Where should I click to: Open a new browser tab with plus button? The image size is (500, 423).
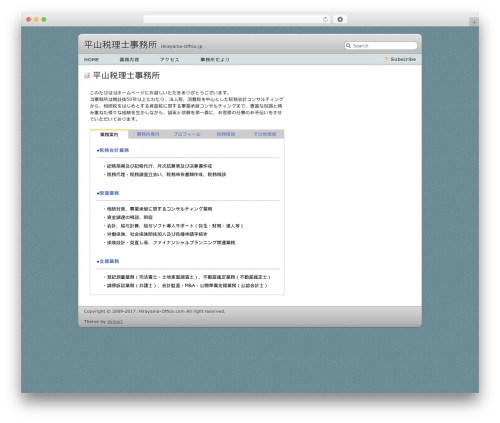point(474,22)
